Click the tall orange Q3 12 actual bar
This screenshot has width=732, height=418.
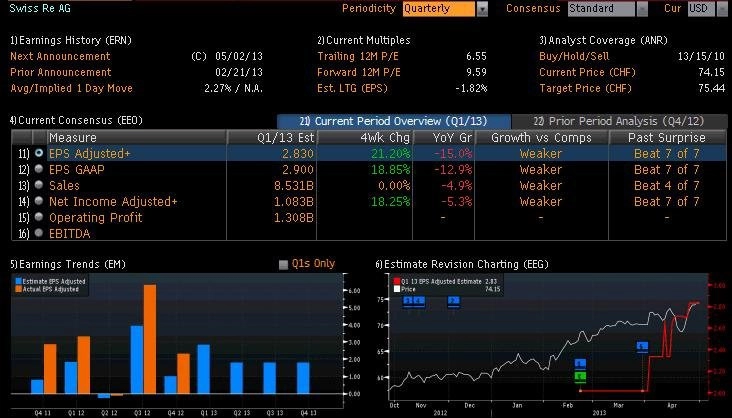149,339
